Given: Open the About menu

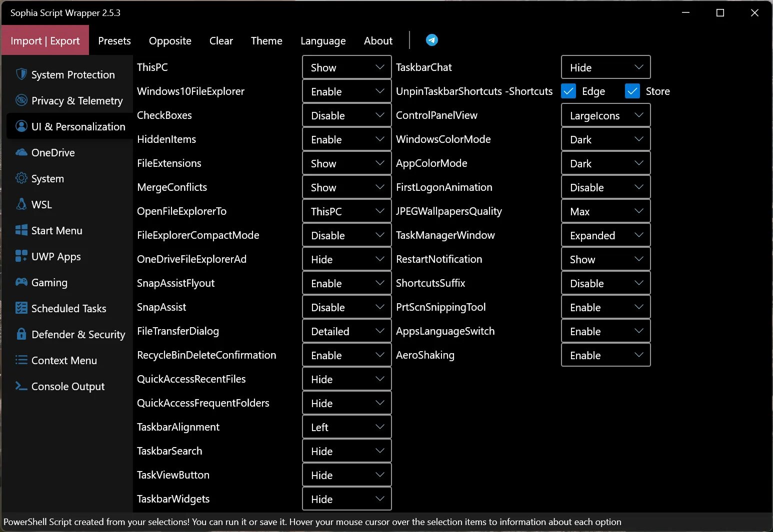Looking at the screenshot, I should click(378, 40).
